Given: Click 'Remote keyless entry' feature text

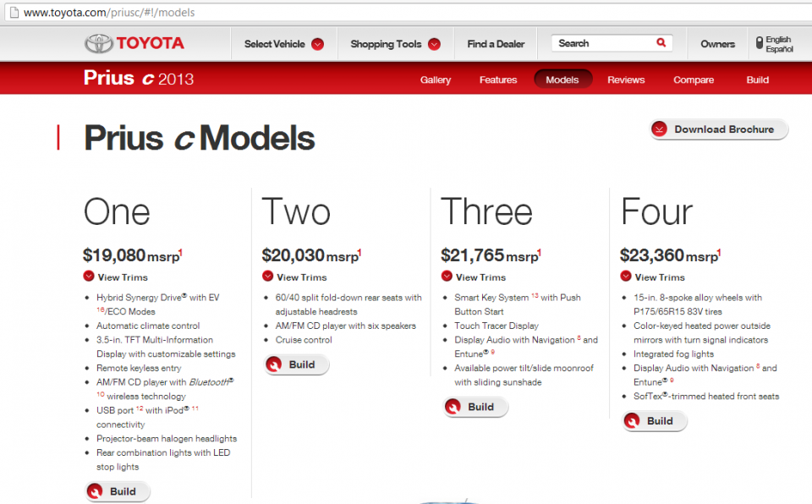Looking at the screenshot, I should [x=139, y=368].
